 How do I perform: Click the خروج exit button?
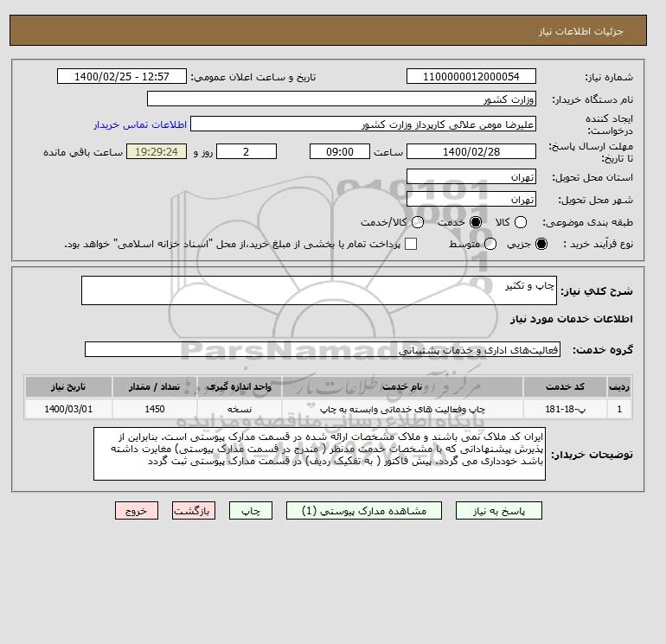[x=137, y=511]
